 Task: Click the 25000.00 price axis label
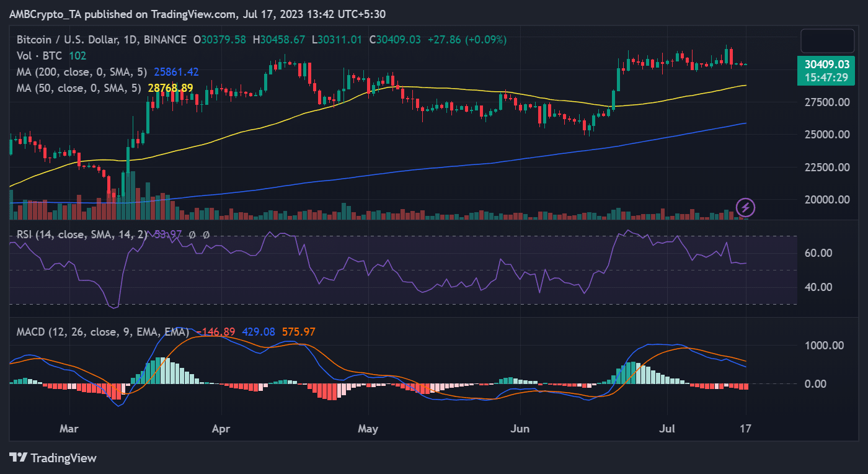(x=826, y=135)
